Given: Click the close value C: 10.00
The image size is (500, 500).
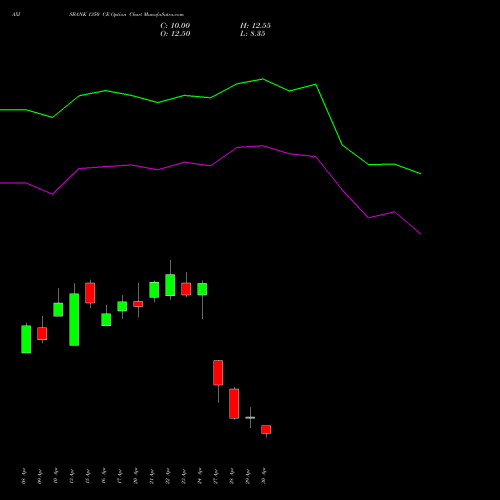Looking at the screenshot, I should [x=175, y=26].
